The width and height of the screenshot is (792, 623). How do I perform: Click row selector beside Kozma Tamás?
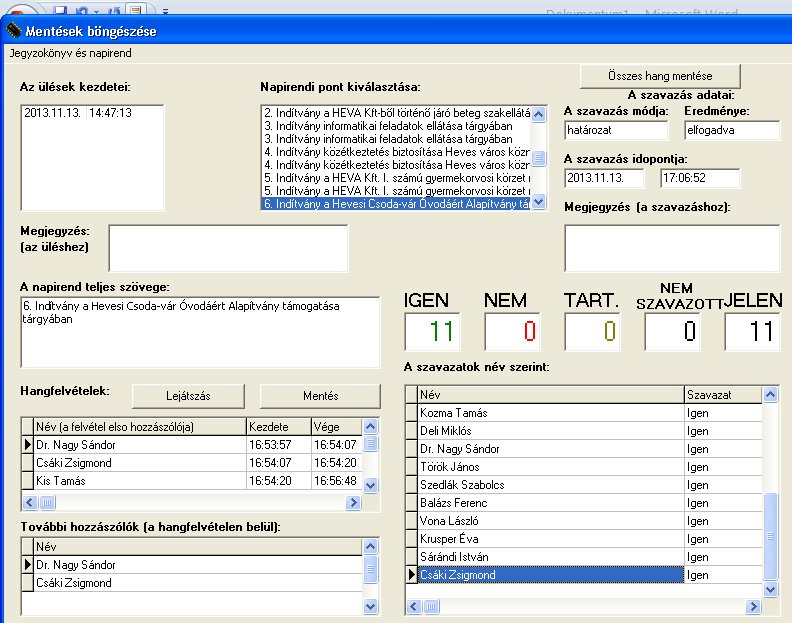(412, 413)
